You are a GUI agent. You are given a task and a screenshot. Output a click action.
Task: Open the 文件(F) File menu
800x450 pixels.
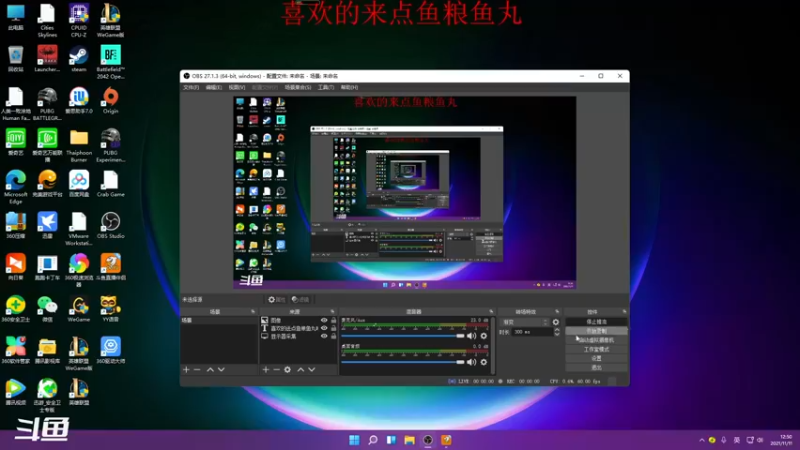(x=191, y=87)
